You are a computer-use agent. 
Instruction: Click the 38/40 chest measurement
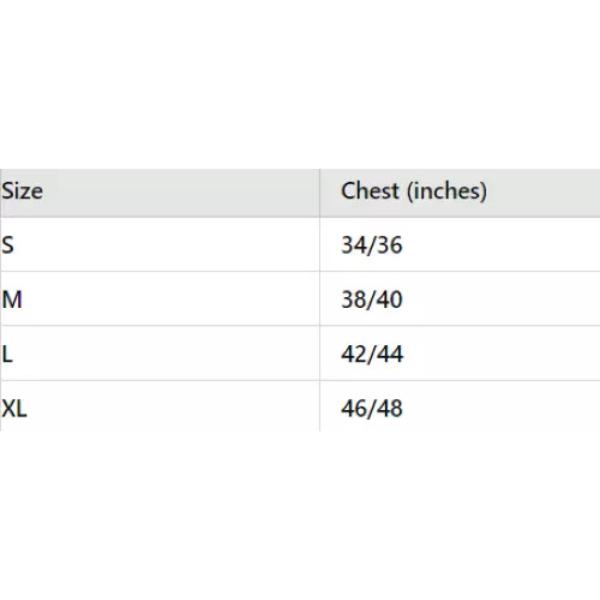[x=372, y=299]
